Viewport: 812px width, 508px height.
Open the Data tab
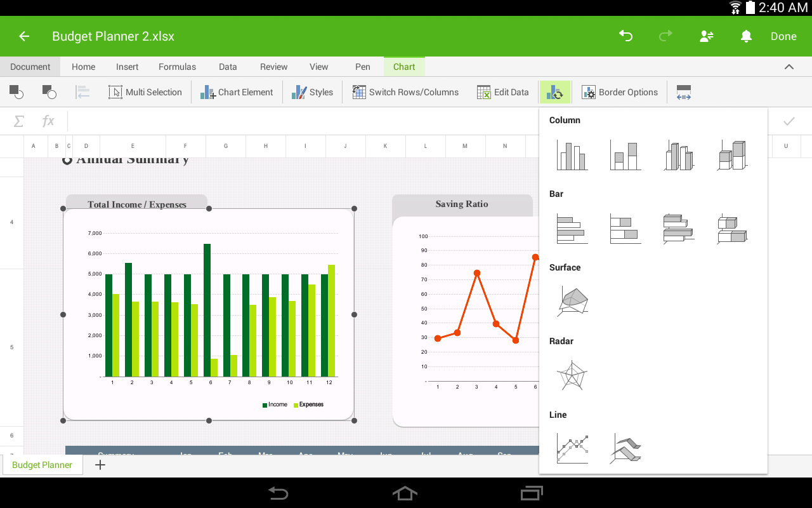[x=228, y=67]
